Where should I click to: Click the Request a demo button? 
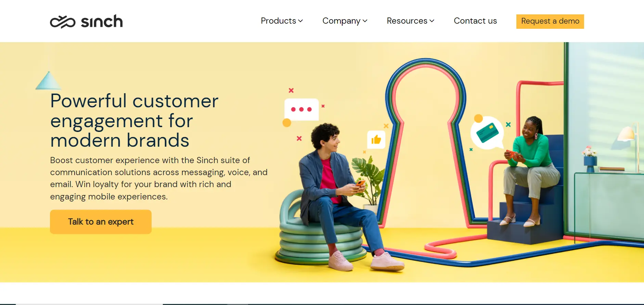coord(550,21)
